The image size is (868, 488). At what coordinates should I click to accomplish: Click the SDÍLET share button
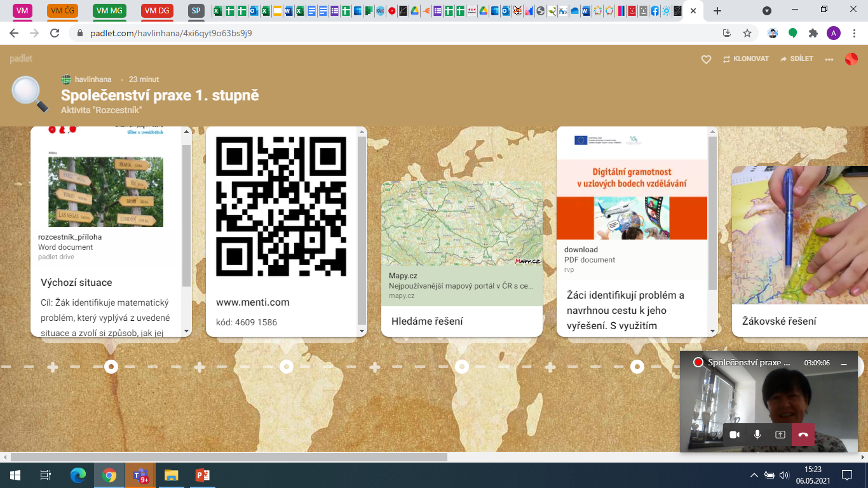[796, 59]
